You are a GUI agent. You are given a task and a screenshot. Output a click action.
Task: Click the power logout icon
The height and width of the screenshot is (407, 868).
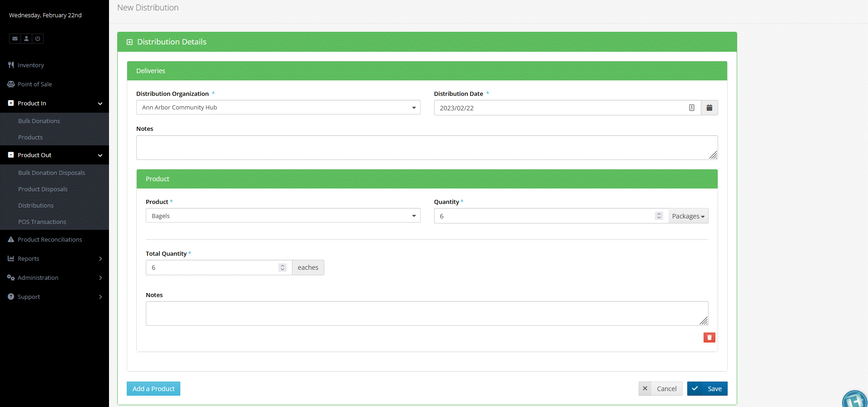pos(38,39)
